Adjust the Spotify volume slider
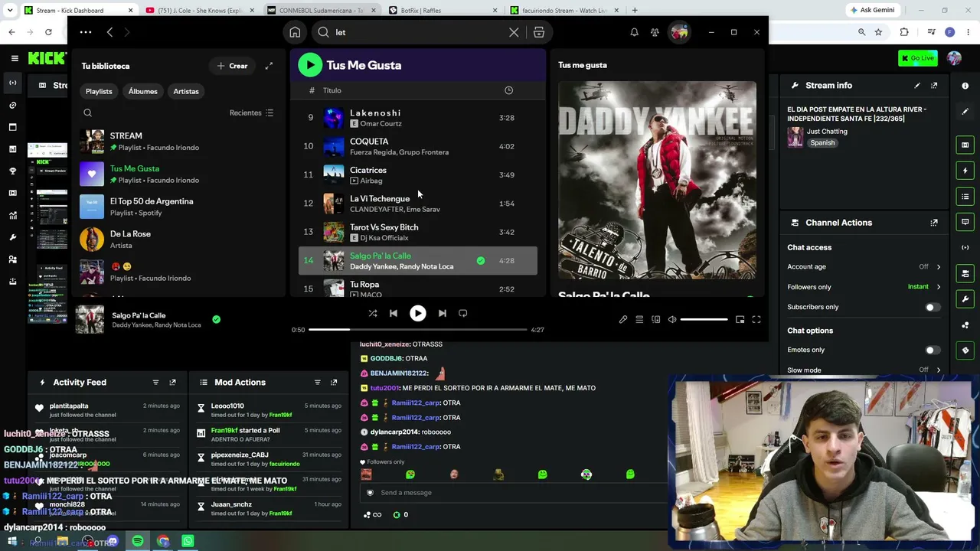Screen dimensions: 980x551 [704, 319]
